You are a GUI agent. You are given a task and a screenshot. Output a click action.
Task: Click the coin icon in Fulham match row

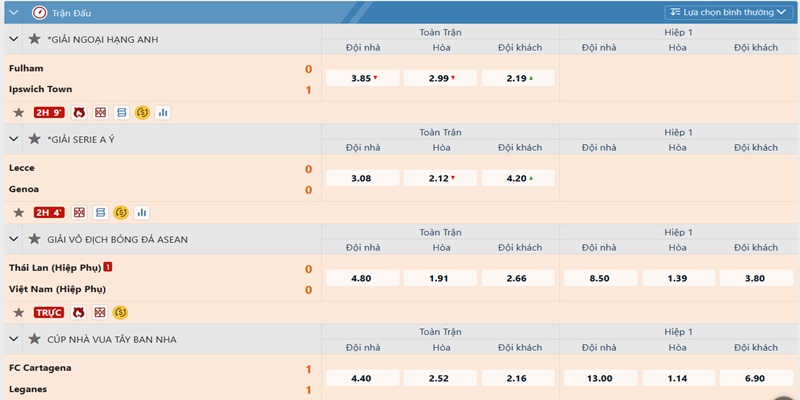[142, 112]
